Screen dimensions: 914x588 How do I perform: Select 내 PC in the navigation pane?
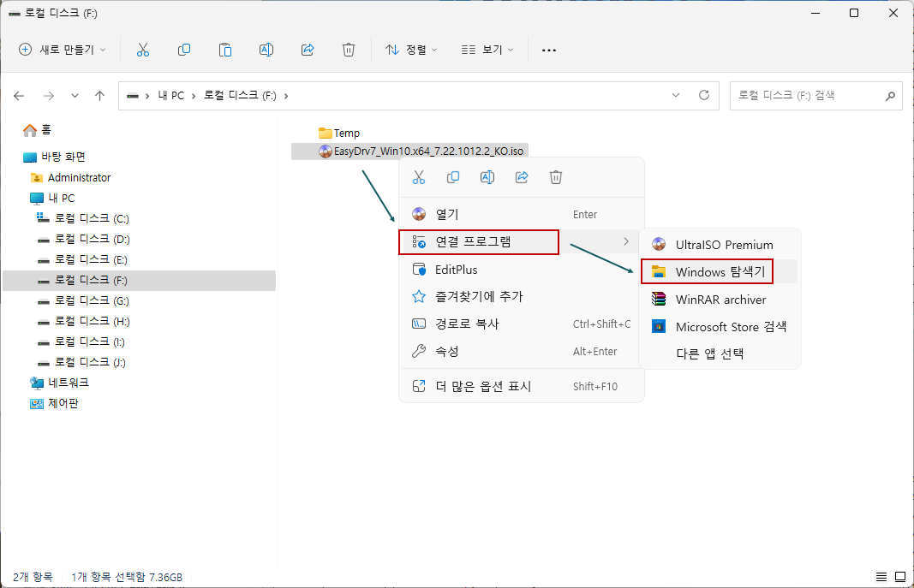[x=52, y=198]
